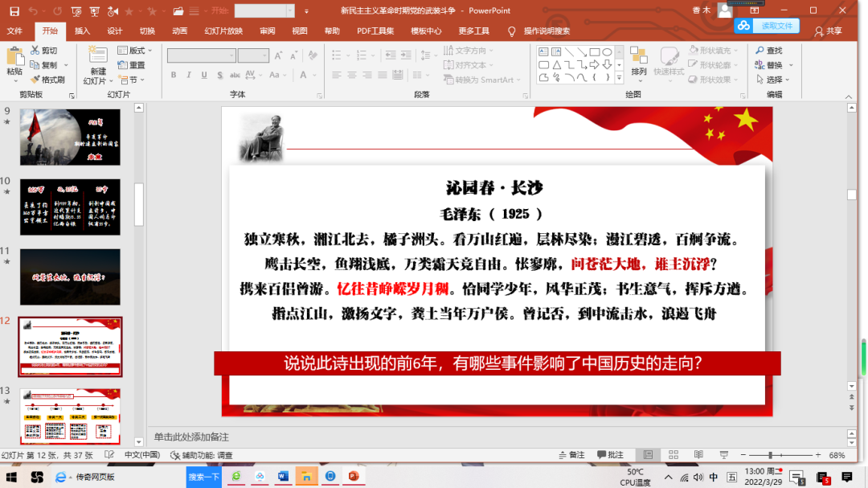Screen dimensions: 868x488
Task: Open the Section (节) dropdown
Action: (132, 80)
